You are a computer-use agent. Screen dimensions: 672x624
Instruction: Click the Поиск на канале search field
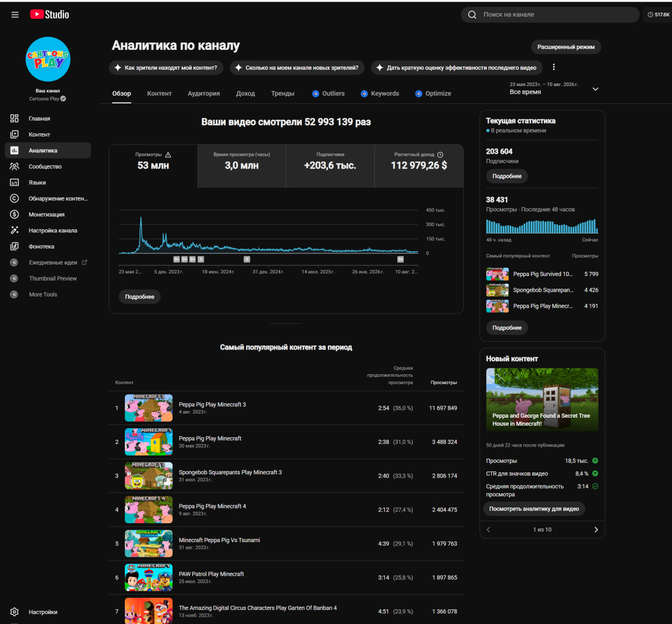click(x=550, y=15)
